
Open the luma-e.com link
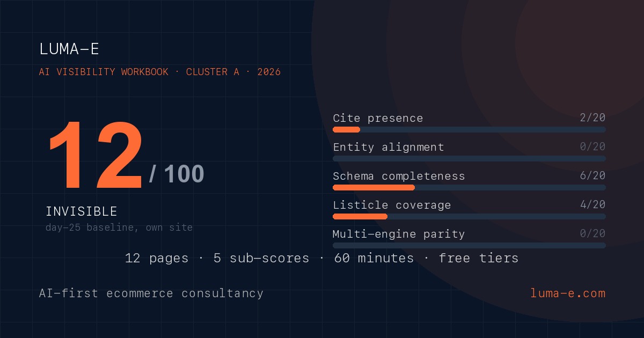click(568, 293)
